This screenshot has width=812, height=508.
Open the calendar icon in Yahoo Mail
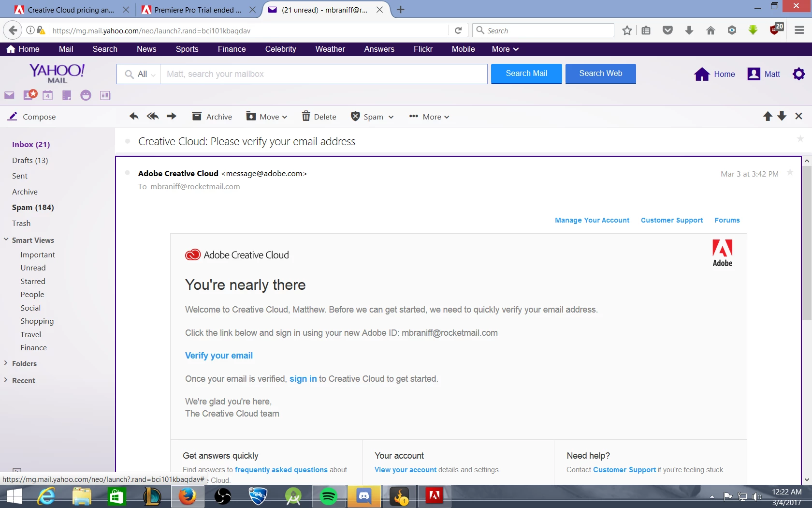(x=47, y=95)
